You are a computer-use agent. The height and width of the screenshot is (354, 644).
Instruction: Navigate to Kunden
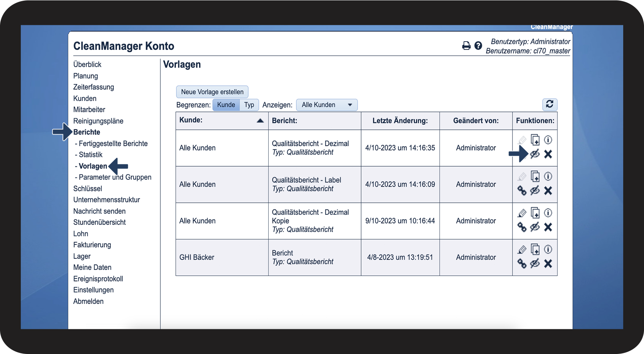[85, 98]
